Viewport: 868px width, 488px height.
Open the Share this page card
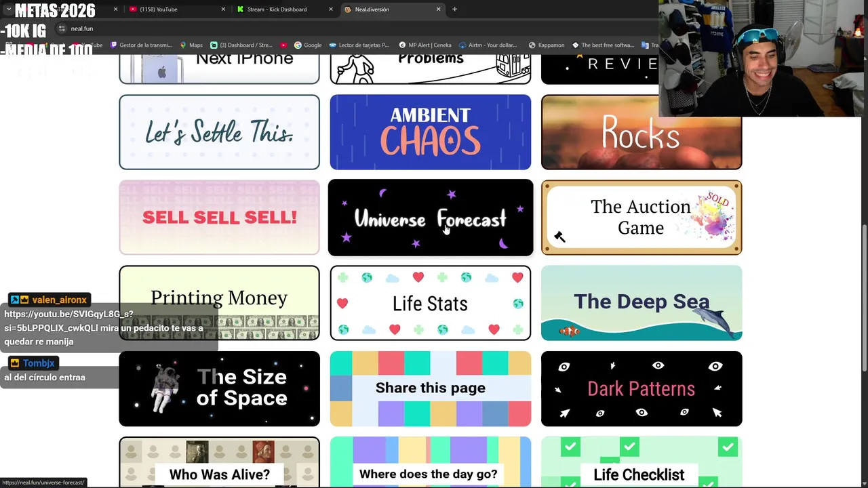[431, 388]
